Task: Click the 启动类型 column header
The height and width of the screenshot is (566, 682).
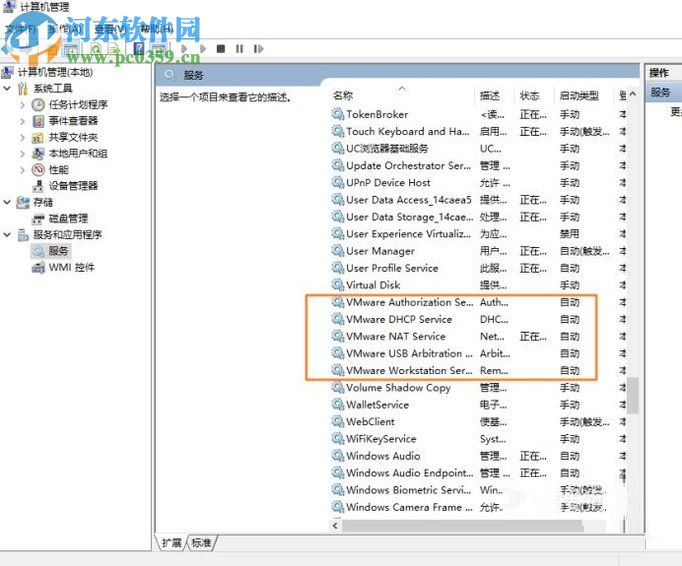Action: tap(579, 95)
